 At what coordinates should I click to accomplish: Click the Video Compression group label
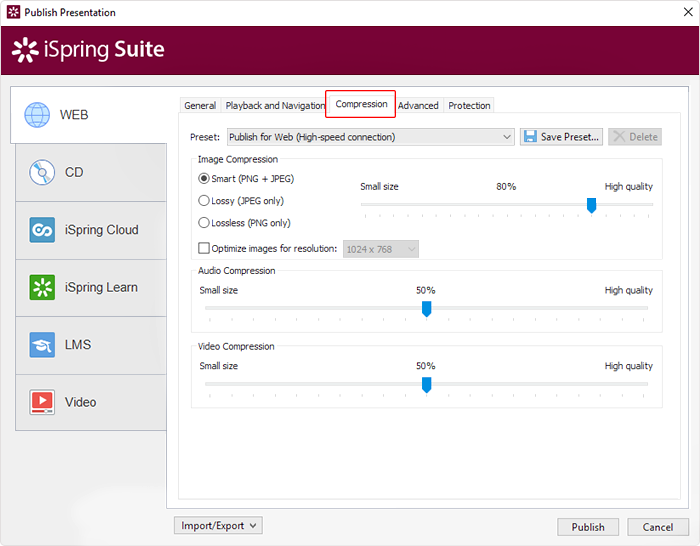tap(236, 346)
